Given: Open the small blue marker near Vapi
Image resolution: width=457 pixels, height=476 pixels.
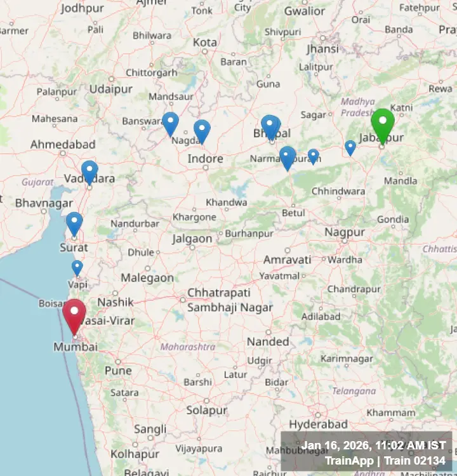Looking at the screenshot, I should 77,268.
